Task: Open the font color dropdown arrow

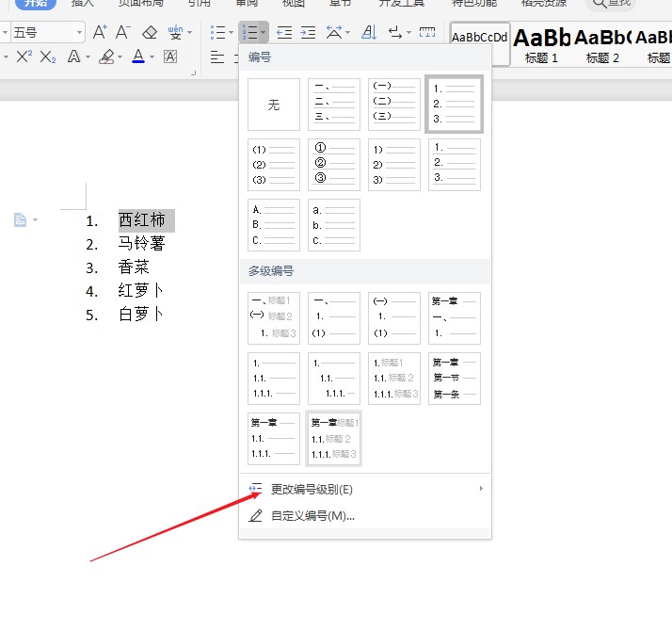Action: click(153, 57)
